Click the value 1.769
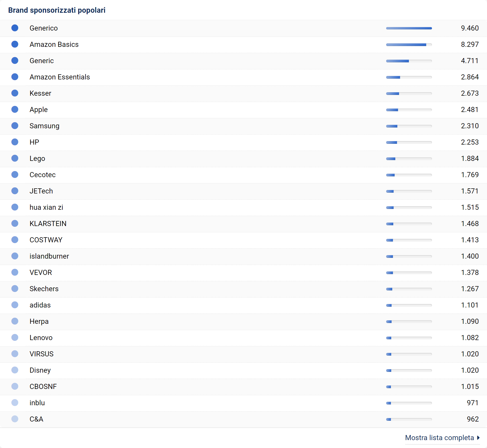Viewport: 487px width, 448px height. pos(470,175)
